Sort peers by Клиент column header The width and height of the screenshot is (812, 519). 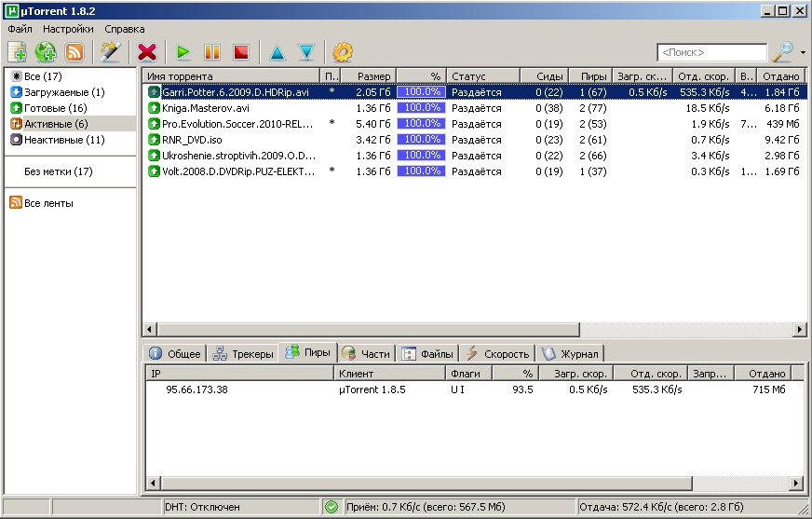pos(390,374)
